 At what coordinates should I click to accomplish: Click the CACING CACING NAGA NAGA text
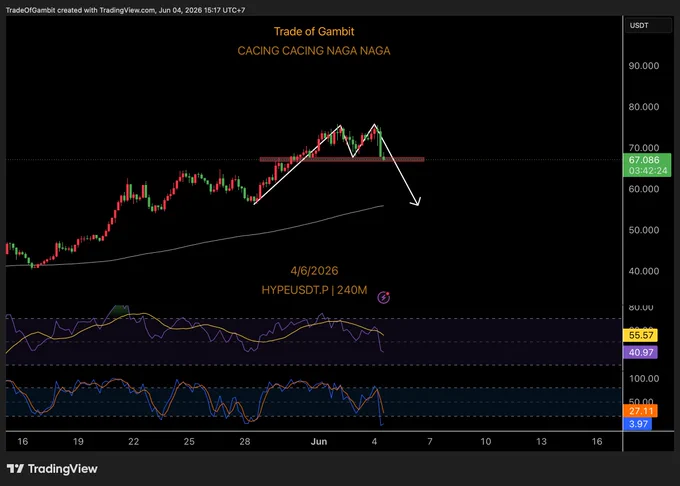click(314, 51)
